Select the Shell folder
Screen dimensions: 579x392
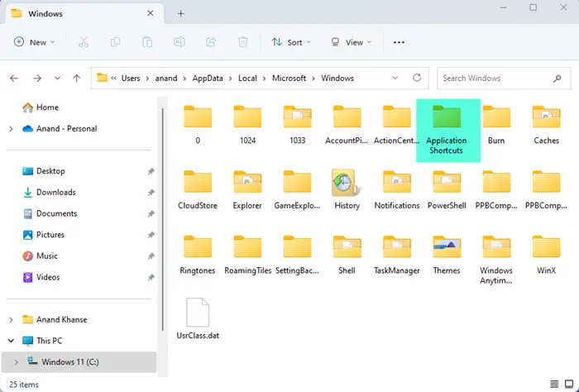point(347,255)
